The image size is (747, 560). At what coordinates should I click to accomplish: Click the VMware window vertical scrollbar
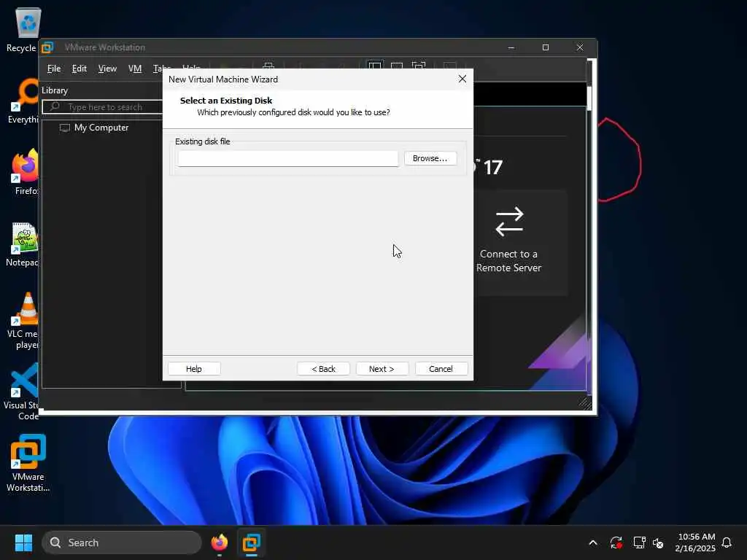[589, 98]
